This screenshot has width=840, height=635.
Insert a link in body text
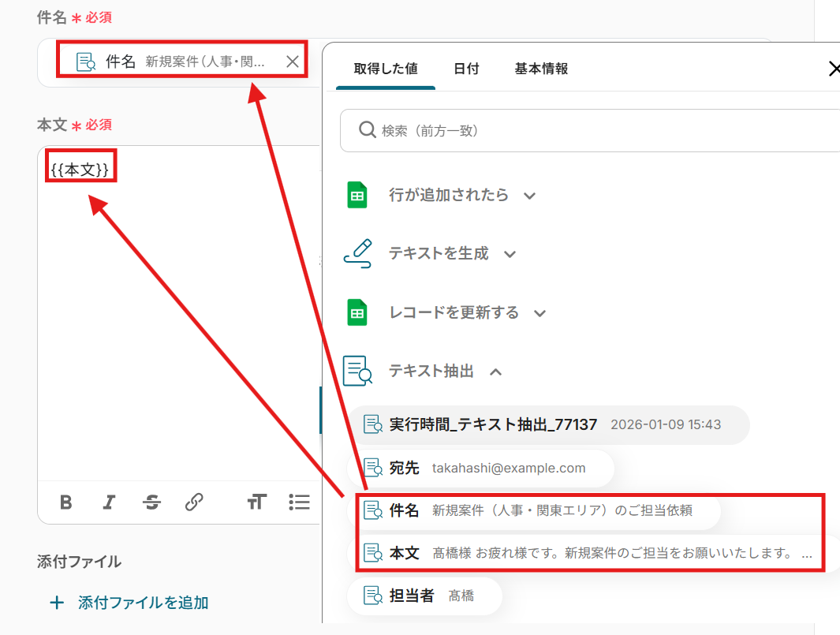[x=194, y=502]
